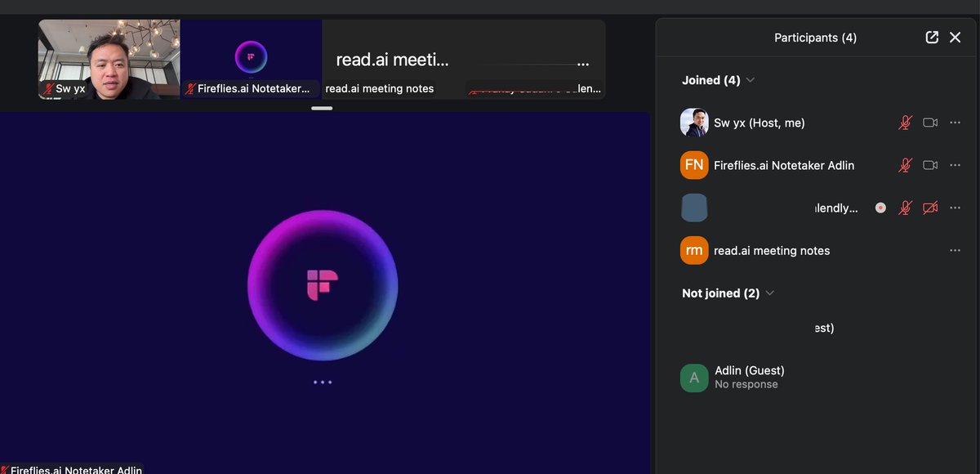Image resolution: width=980 pixels, height=474 pixels.
Task: Open more options for Sw yx (Host, me)
Action: pyautogui.click(x=955, y=123)
